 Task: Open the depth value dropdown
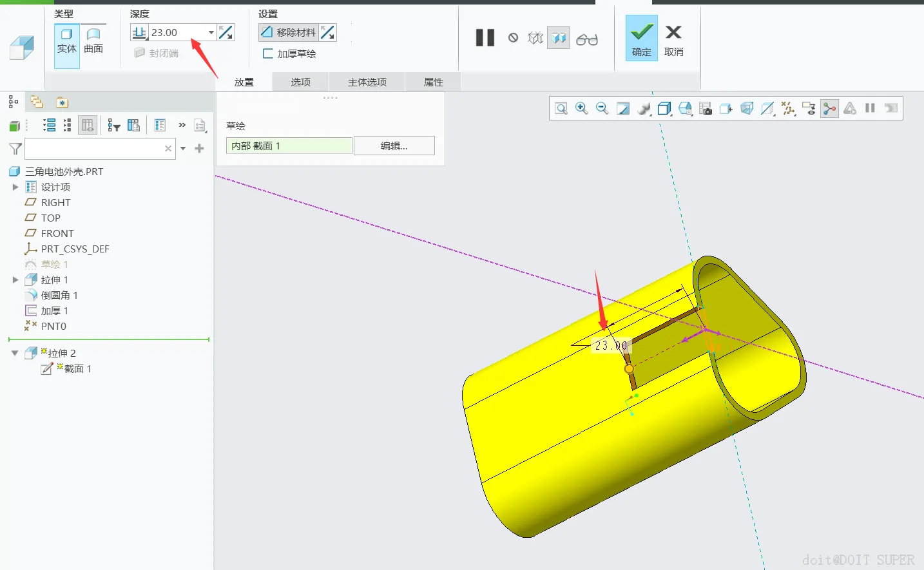211,32
